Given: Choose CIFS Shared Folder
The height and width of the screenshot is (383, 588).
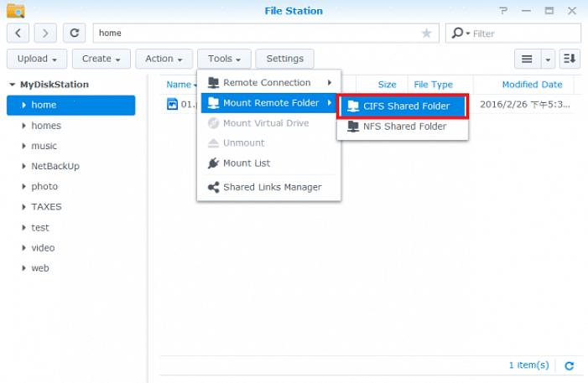Looking at the screenshot, I should [403, 106].
